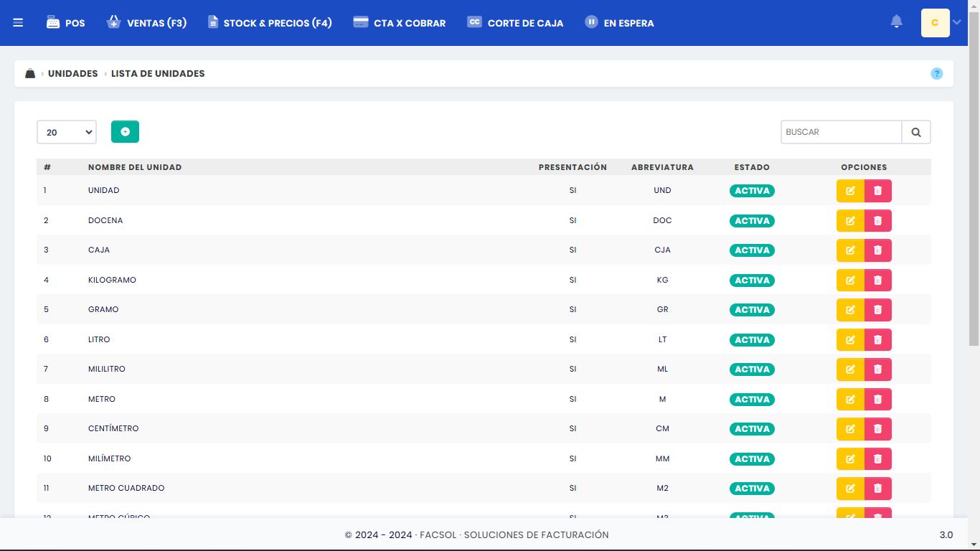Expand the user account menu arrow
The height and width of the screenshot is (551, 980).
click(956, 23)
